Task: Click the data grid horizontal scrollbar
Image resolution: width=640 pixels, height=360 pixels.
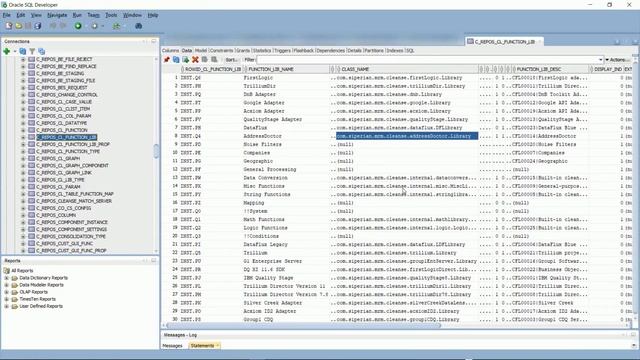Action: tap(304, 326)
